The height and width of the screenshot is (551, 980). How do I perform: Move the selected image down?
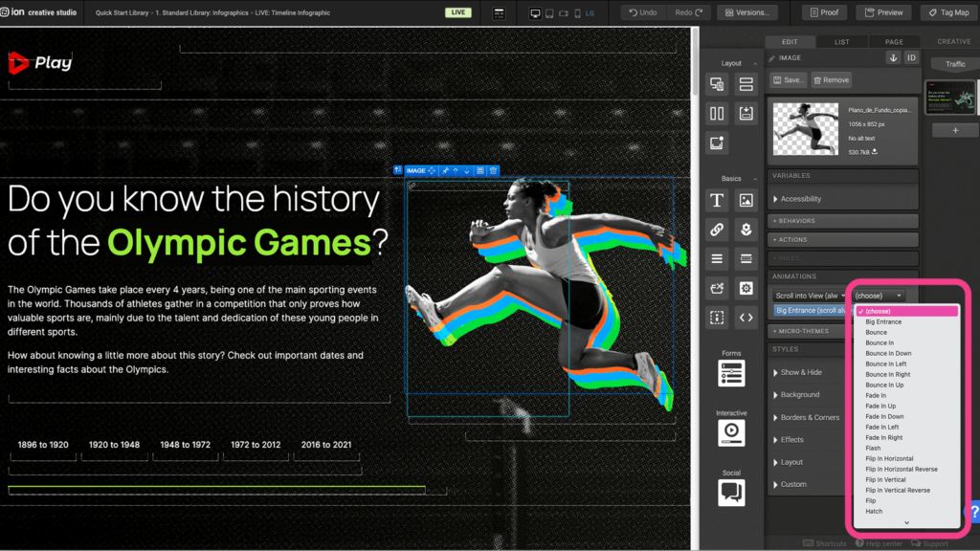pos(467,170)
